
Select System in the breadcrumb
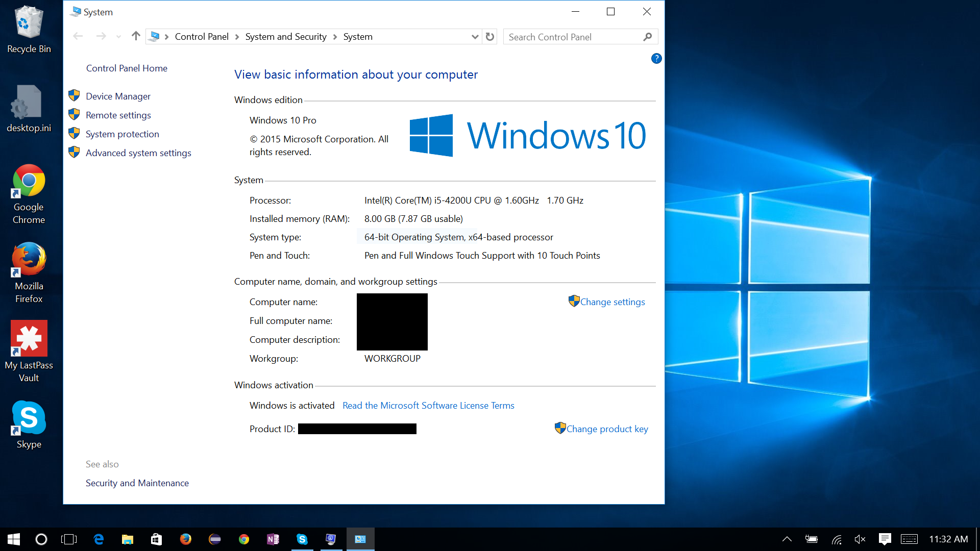358,37
